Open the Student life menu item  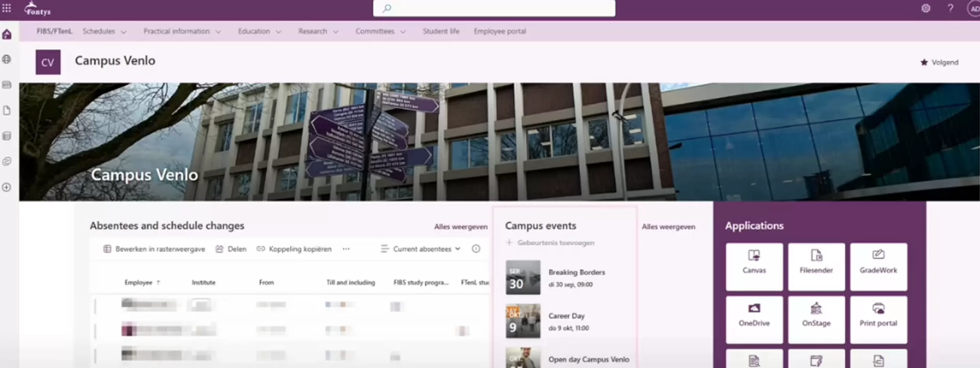[440, 31]
